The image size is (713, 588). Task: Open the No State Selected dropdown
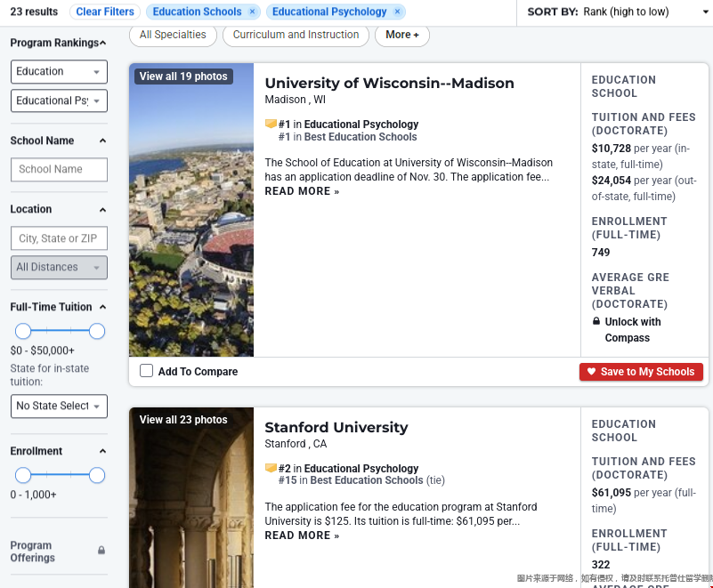(59, 406)
